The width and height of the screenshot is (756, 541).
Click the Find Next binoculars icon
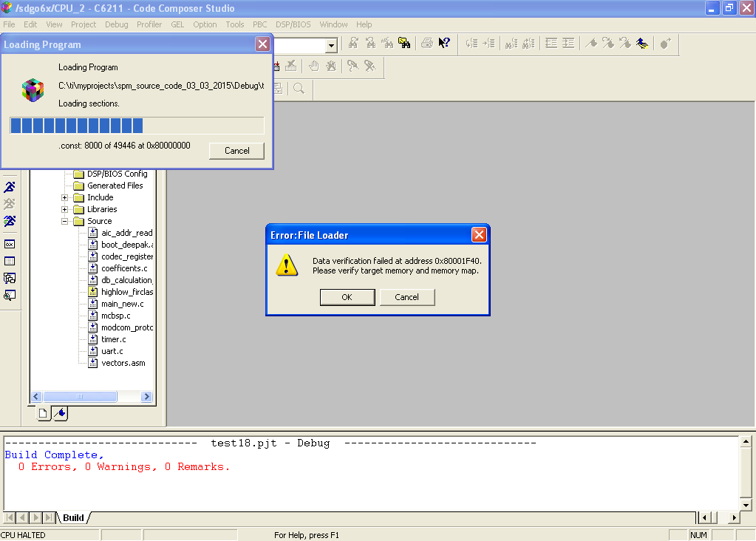point(353,44)
